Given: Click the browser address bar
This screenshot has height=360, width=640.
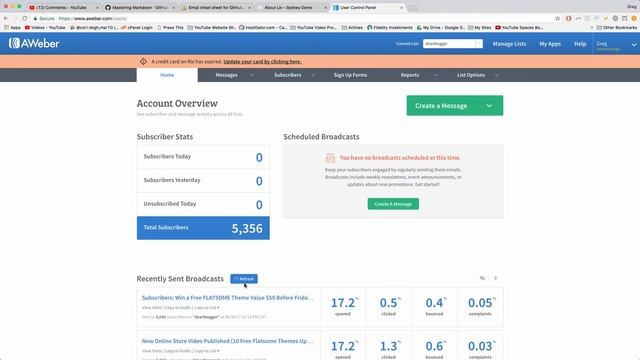Looking at the screenshot, I should point(294,18).
